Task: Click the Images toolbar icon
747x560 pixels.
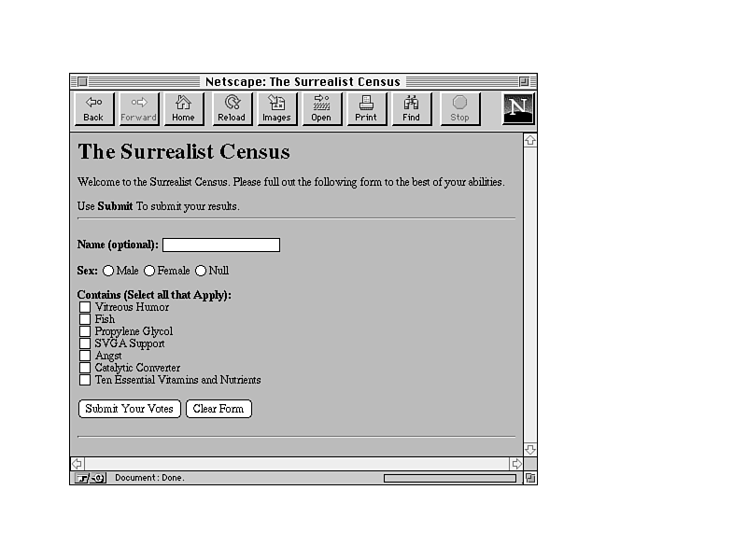Action: point(275,108)
